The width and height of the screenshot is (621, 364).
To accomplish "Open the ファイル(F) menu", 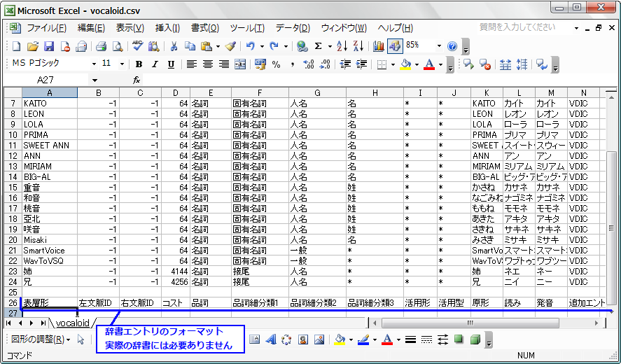I will click(46, 28).
